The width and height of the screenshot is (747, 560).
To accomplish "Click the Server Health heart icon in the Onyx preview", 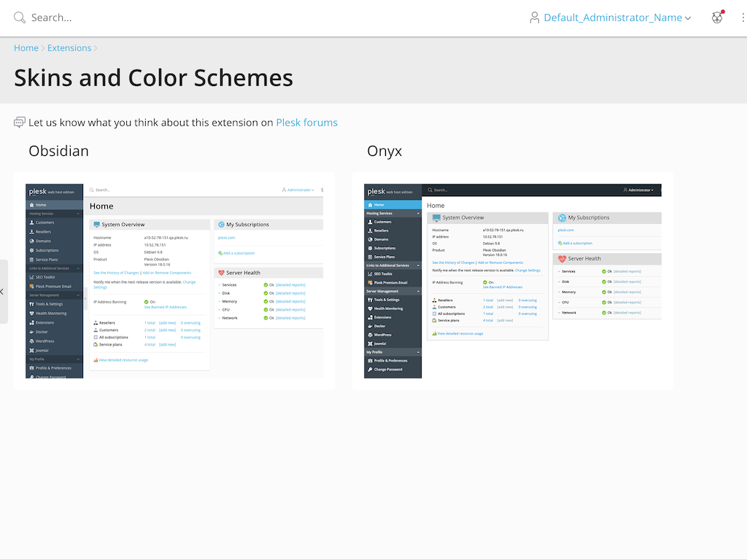I will [x=562, y=259].
